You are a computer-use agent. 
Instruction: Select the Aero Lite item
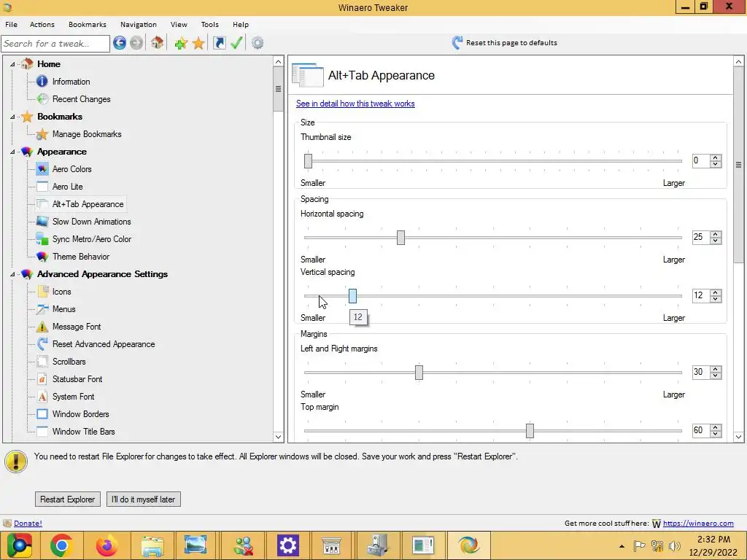pyautogui.click(x=68, y=187)
